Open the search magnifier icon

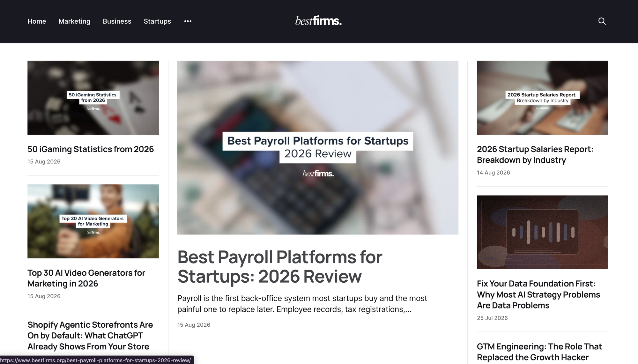point(602,21)
